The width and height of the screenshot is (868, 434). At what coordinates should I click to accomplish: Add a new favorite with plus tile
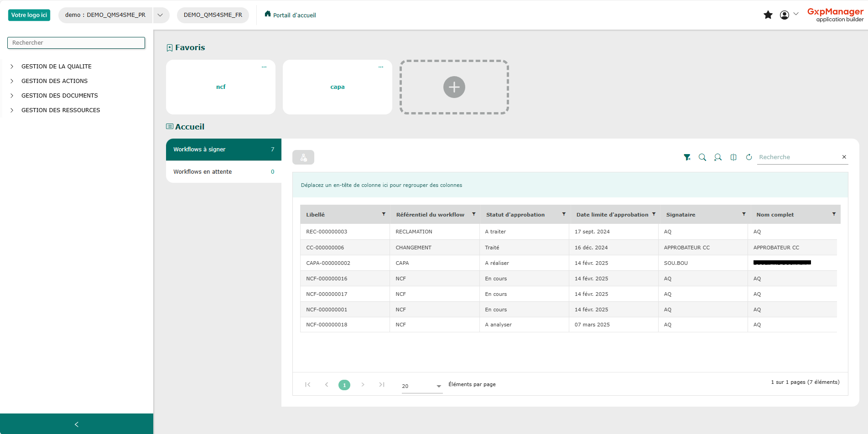pyautogui.click(x=454, y=87)
